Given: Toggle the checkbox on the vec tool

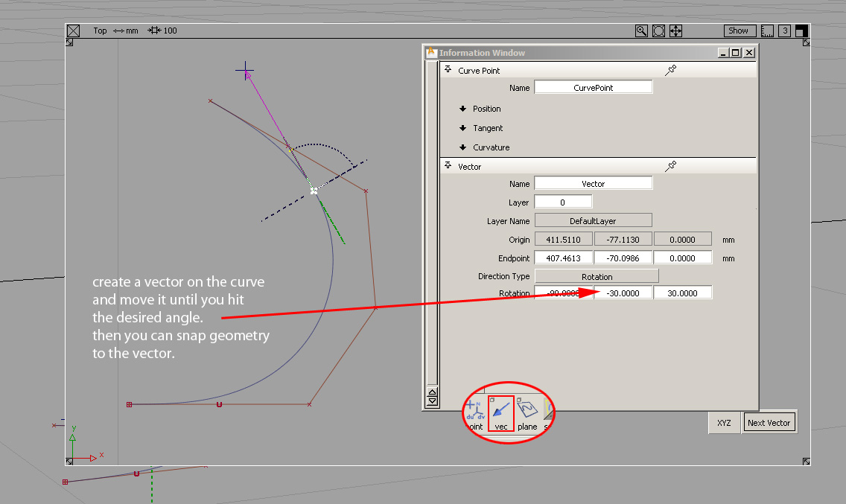Looking at the screenshot, I should (492, 400).
